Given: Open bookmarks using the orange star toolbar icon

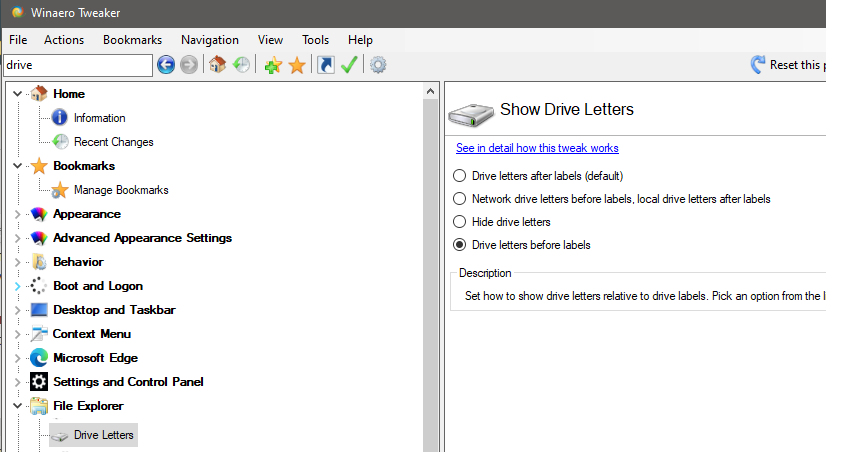Looking at the screenshot, I should click(297, 65).
